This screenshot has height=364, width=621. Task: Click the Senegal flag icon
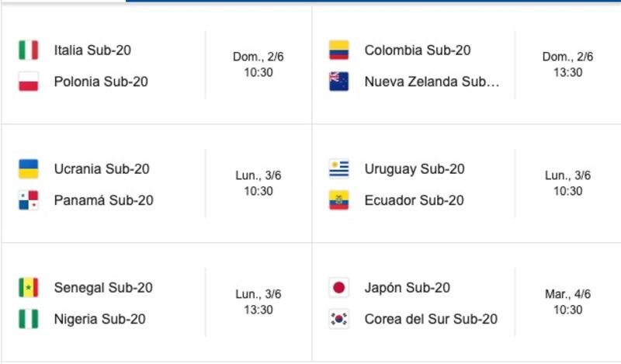click(x=29, y=288)
